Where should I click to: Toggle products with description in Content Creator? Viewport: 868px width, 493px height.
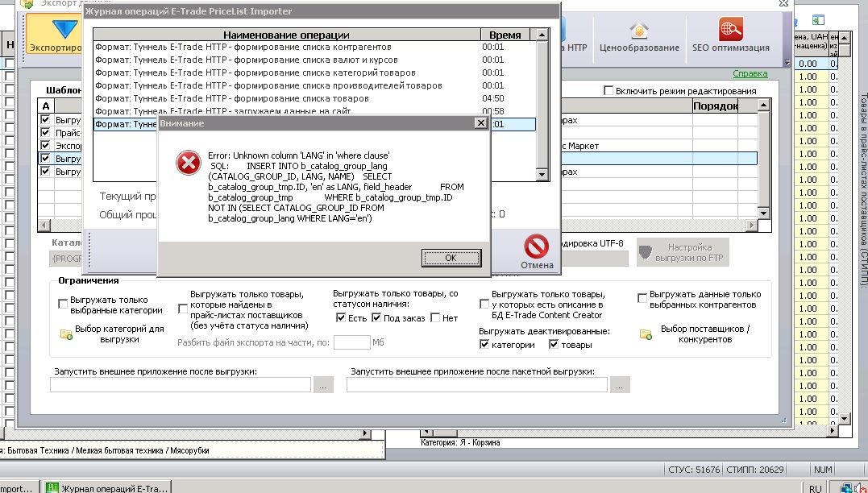pos(484,304)
